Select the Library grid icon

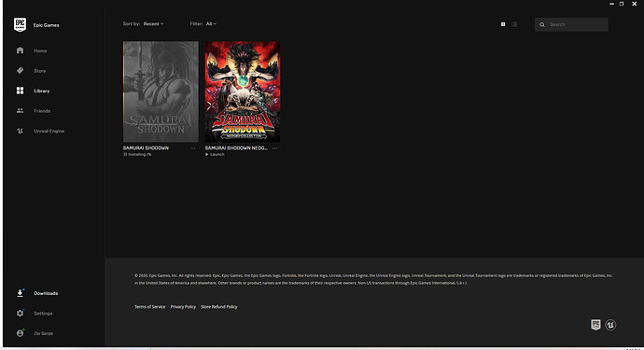20,91
